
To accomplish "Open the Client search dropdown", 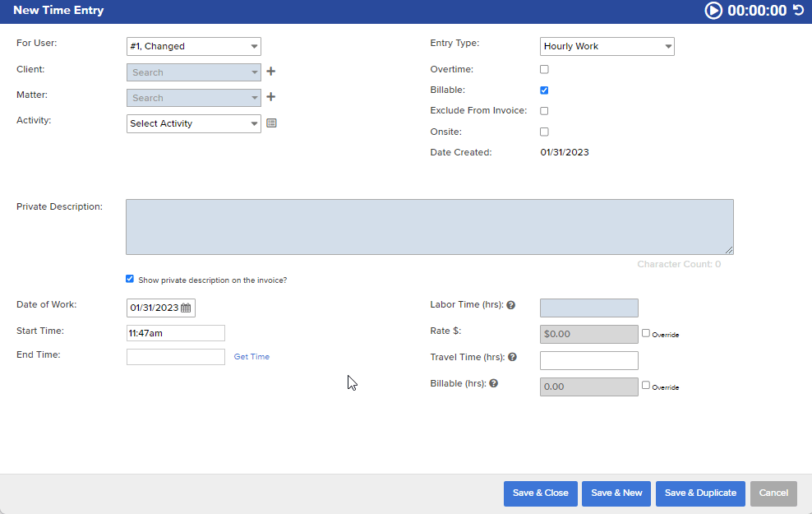I will click(194, 72).
